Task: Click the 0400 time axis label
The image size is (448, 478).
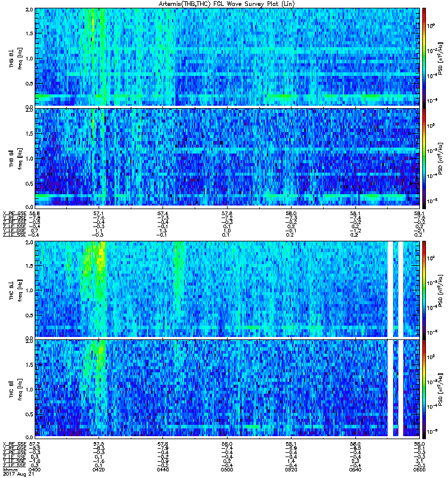Action: 34,470
